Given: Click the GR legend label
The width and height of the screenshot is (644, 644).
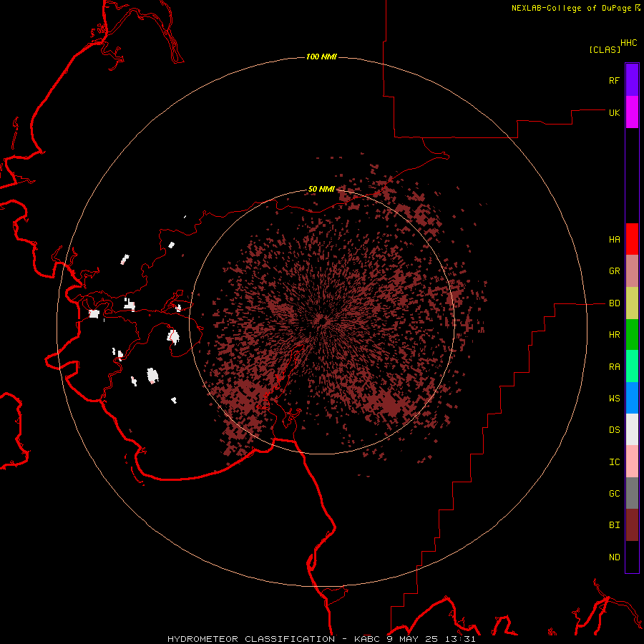Looking at the screenshot, I should (x=614, y=271).
